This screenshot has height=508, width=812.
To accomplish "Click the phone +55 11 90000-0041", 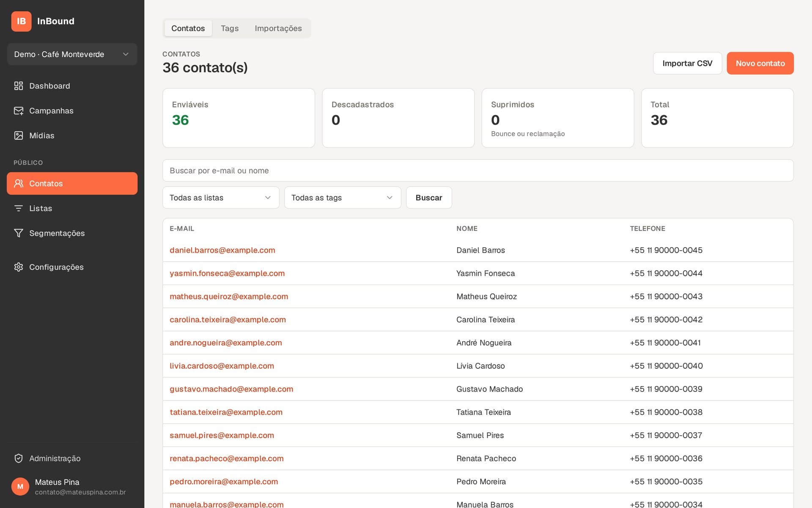I will click(x=665, y=343).
